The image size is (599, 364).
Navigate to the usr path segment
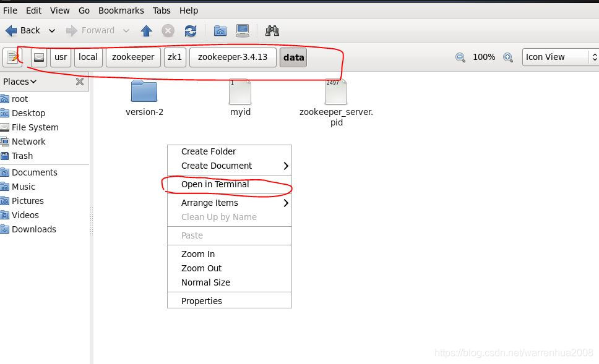61,57
